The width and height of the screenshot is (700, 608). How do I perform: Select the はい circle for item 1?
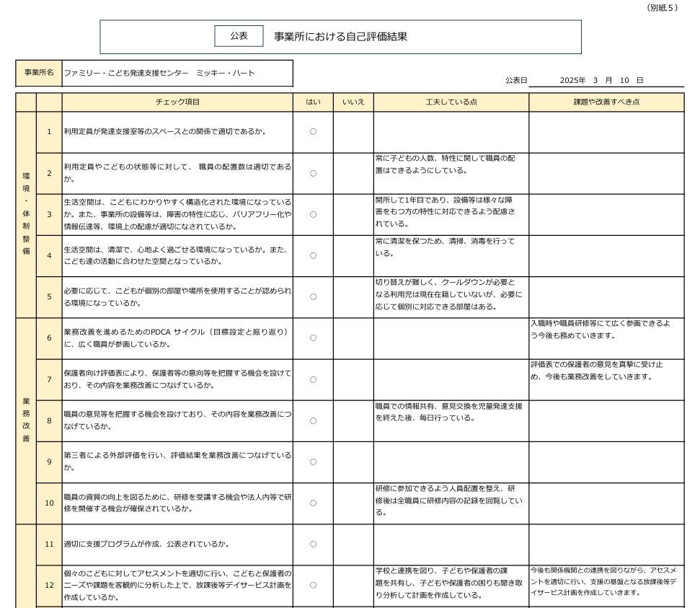point(313,132)
